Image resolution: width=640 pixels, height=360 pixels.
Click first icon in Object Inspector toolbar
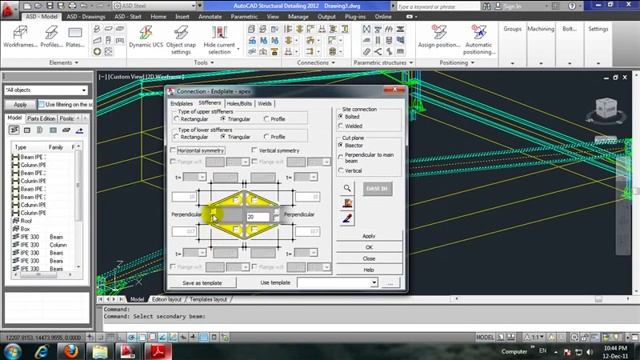coord(14,130)
